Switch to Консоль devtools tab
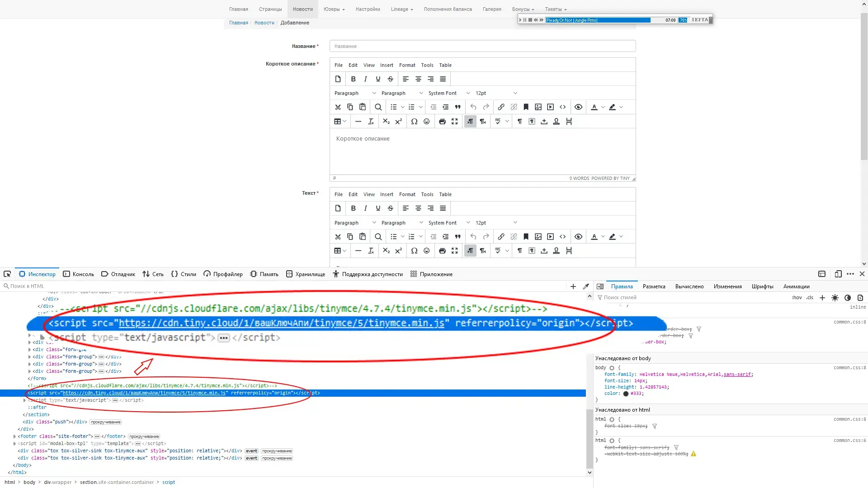 coord(78,274)
